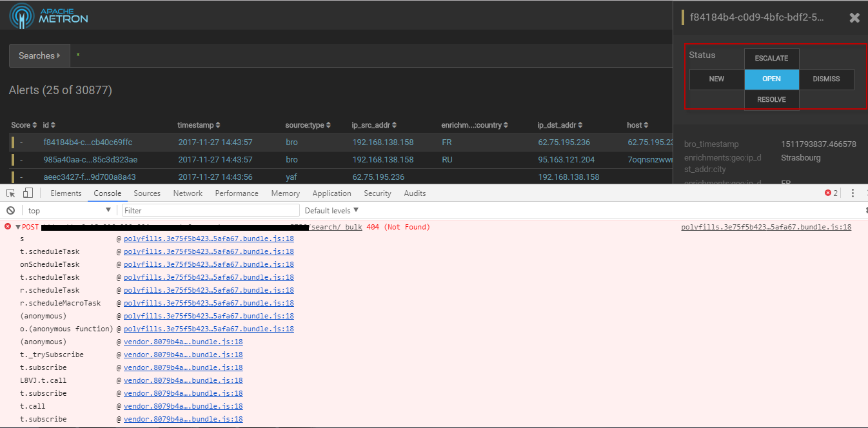Open the Performance tab
Image resolution: width=868 pixels, height=428 pixels.
tap(237, 193)
